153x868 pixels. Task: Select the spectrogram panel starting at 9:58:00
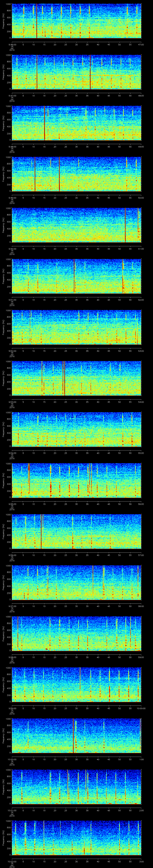(x=76, y=633)
